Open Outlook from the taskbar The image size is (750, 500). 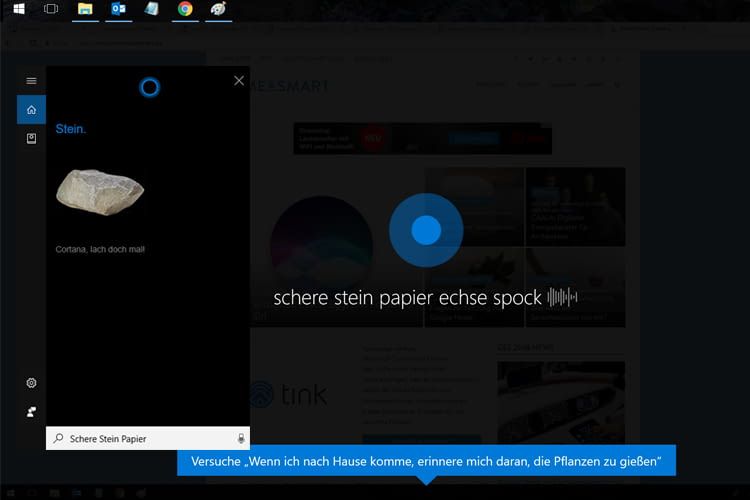coord(119,9)
